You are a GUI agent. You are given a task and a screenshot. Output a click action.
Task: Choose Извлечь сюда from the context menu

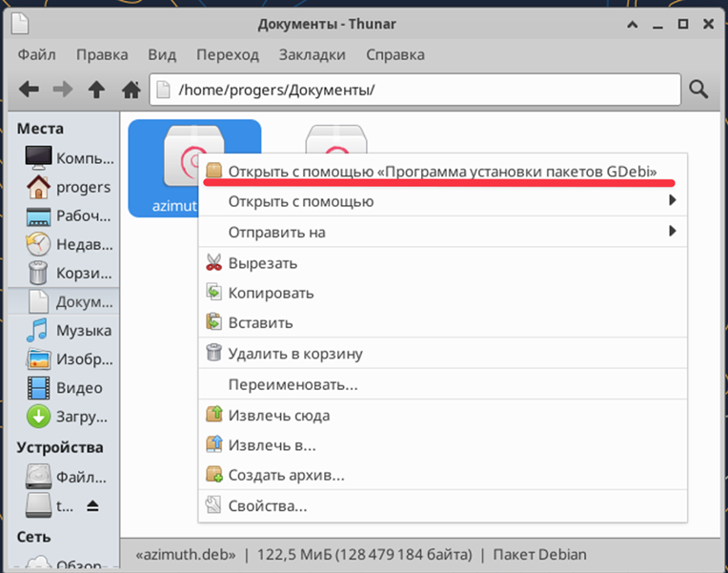[x=442, y=415]
